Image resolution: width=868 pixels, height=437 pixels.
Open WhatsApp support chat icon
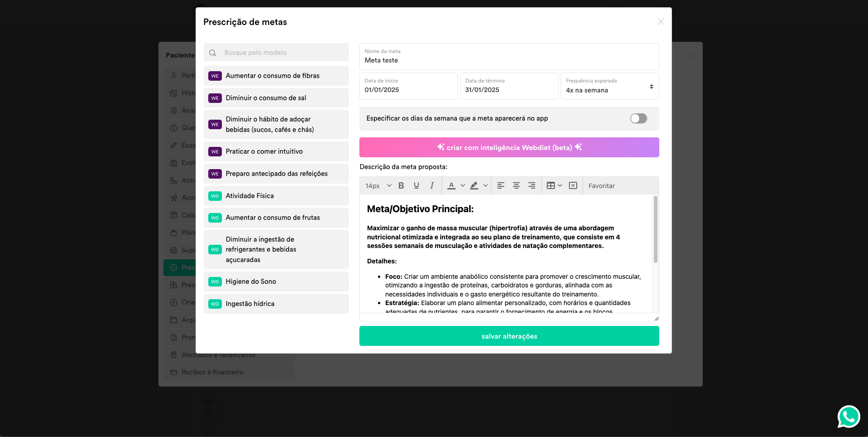[848, 417]
